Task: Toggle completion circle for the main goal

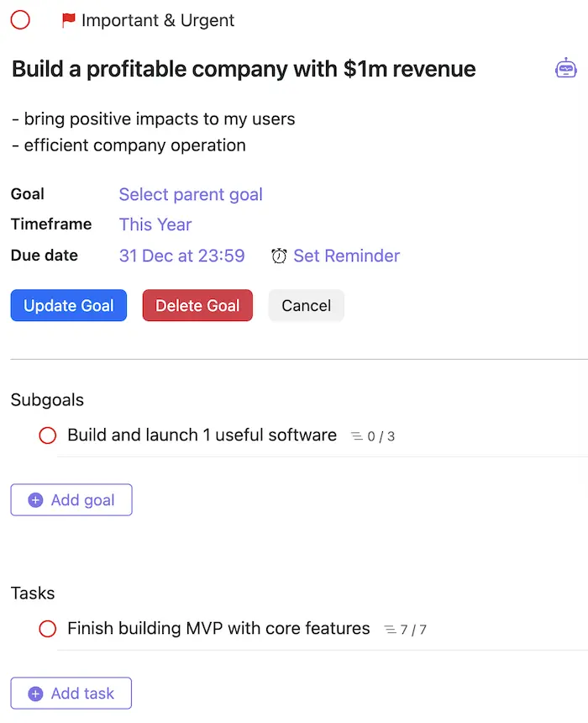Action: coord(19,20)
